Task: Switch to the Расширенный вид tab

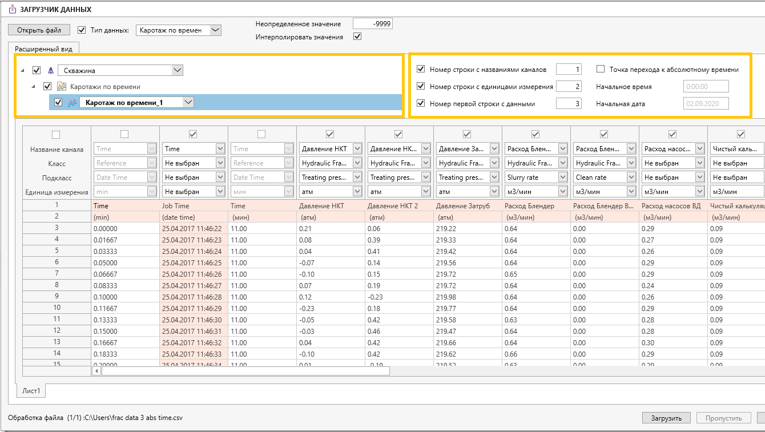Action: (43, 49)
